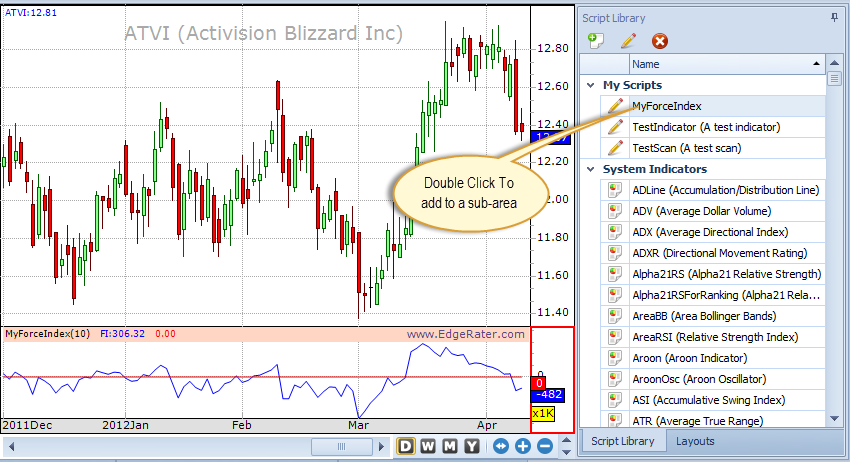Click the ATVI:12.81 price label
The width and height of the screenshot is (850, 462).
pos(31,12)
